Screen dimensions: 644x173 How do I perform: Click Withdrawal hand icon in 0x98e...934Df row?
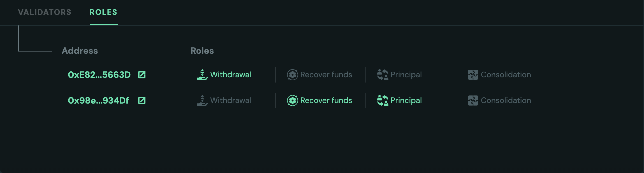tap(202, 100)
